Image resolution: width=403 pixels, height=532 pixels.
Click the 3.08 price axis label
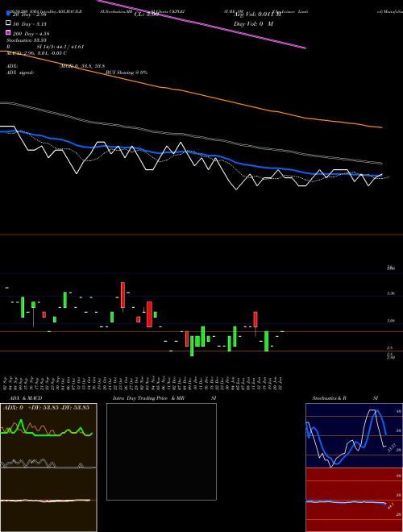click(391, 321)
